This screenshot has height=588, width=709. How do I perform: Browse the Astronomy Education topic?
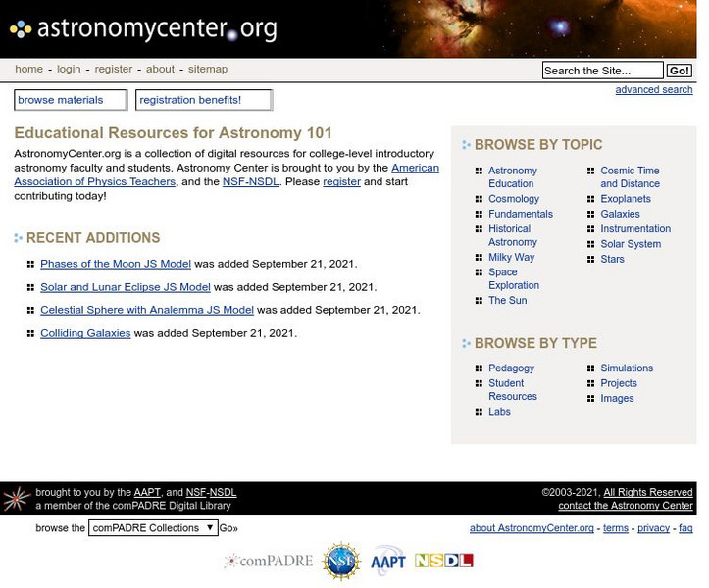513,177
